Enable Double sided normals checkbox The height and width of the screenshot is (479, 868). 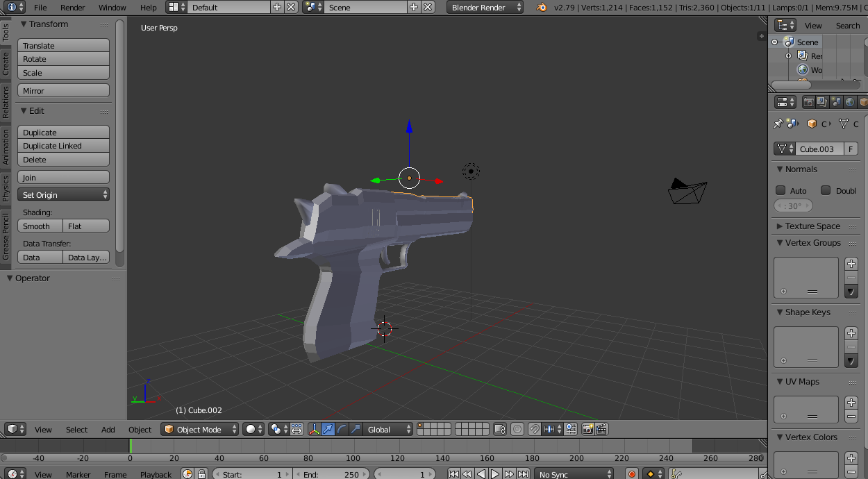[x=826, y=190]
